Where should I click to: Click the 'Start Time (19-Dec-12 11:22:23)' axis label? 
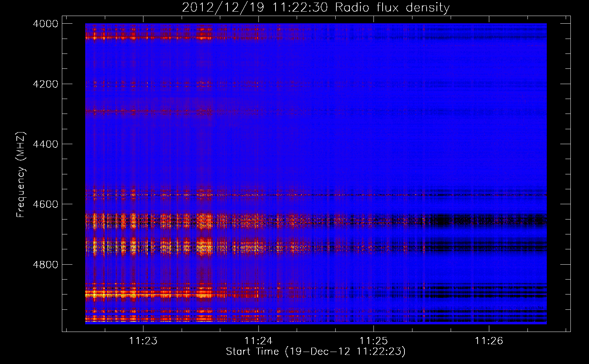point(316,352)
